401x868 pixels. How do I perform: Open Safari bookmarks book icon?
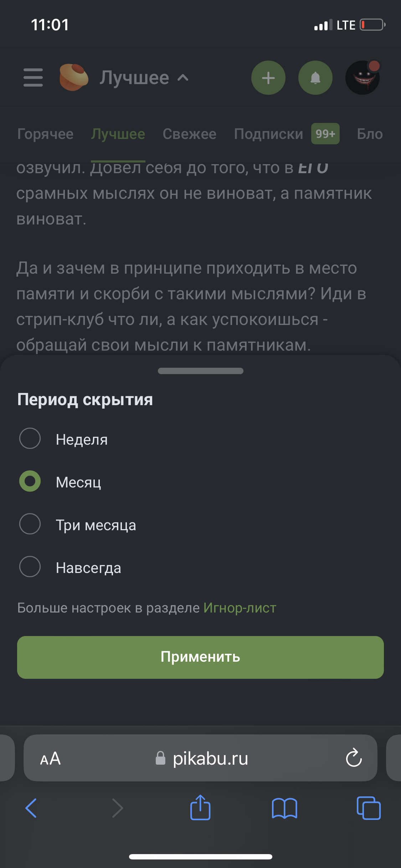[284, 808]
